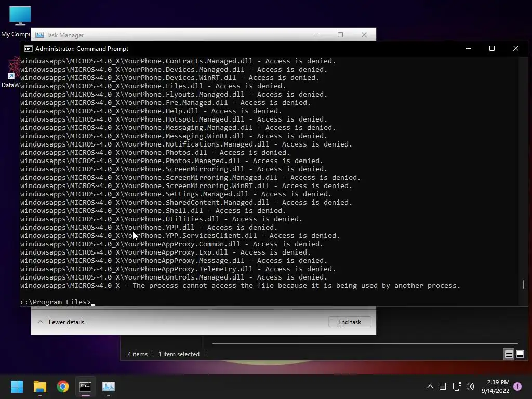
Task: Click the 'YourPhone.ScreenMirroring.WinRT.dll' line
Action: [187, 186]
